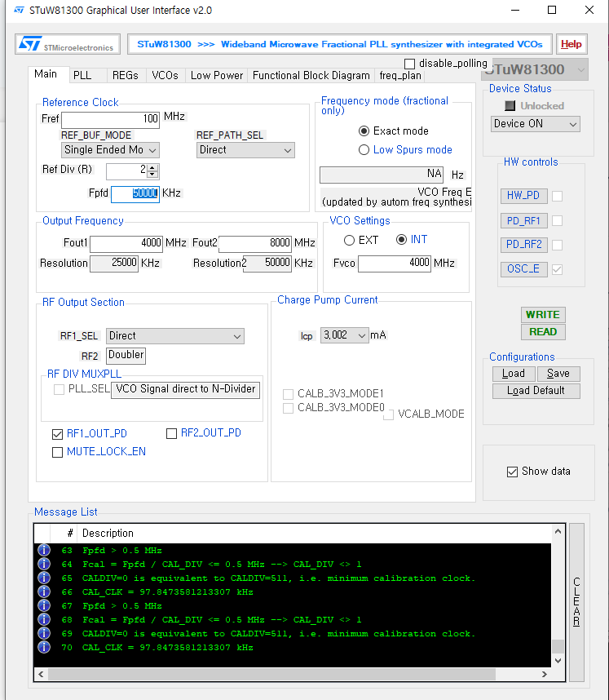Screen dimensions: 609x700
Task: Toggle the PD_RF2 checkbox
Action: tap(557, 245)
